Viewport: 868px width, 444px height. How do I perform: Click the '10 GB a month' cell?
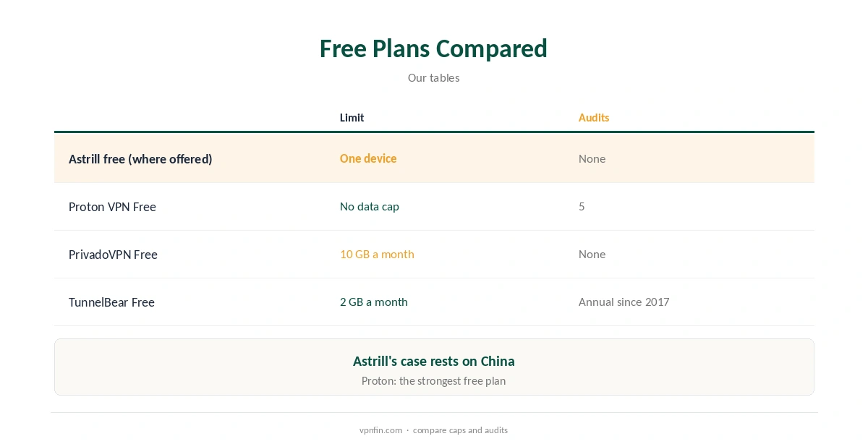[x=377, y=255]
